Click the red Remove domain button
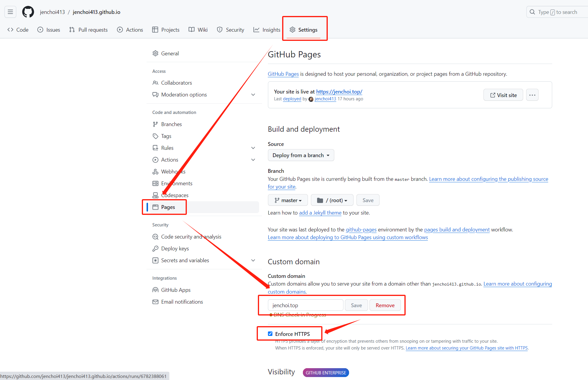588x380 pixels. click(x=385, y=305)
